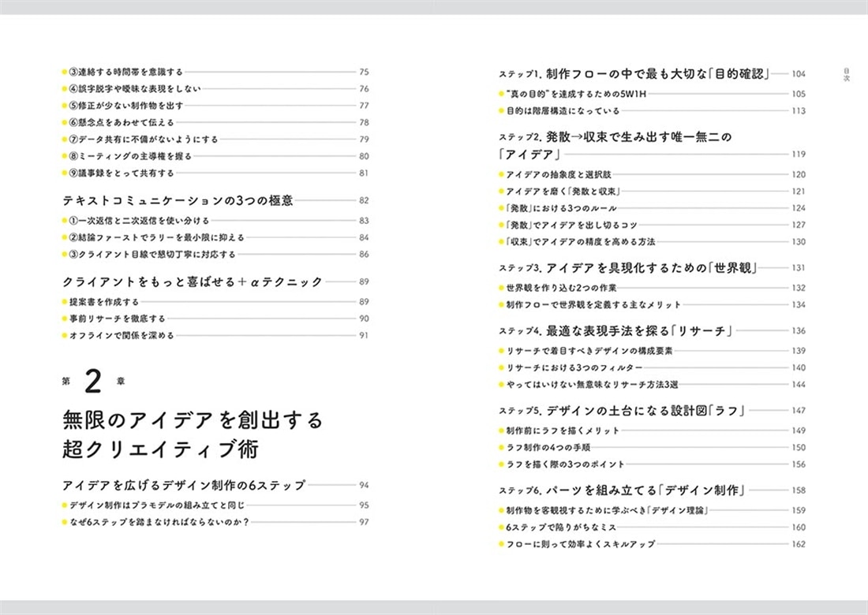868x615 pixels.
Task: Click the entry '⑨議事録をとって共有する'
Action: [x=122, y=173]
